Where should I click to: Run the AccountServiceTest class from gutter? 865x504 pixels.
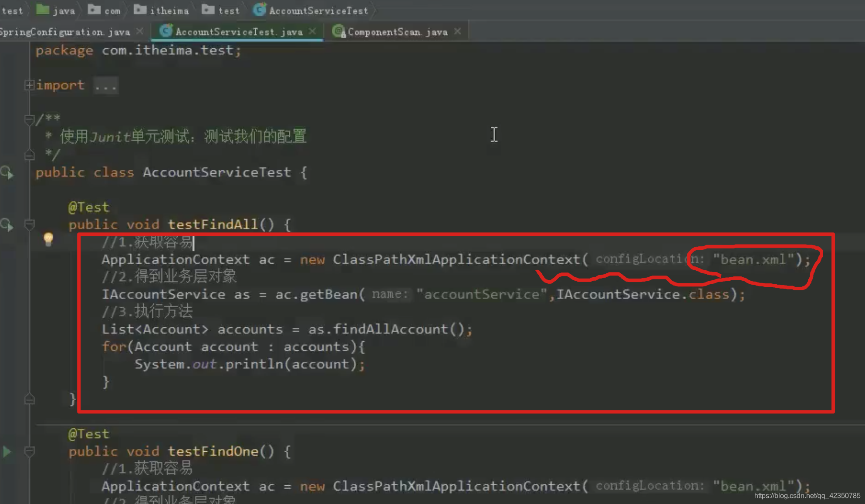pyautogui.click(x=7, y=173)
